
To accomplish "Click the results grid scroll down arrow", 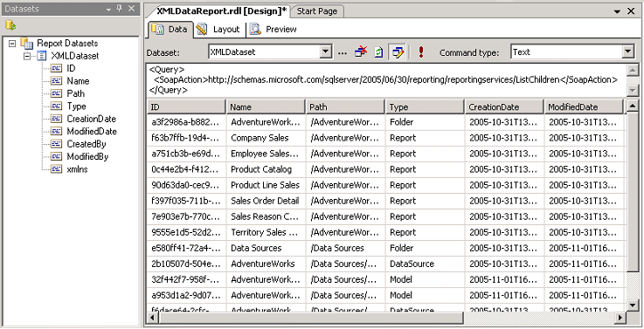I will [x=633, y=305].
